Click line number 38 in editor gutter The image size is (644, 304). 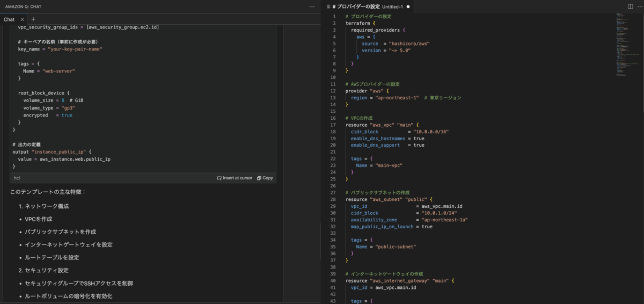333,267
